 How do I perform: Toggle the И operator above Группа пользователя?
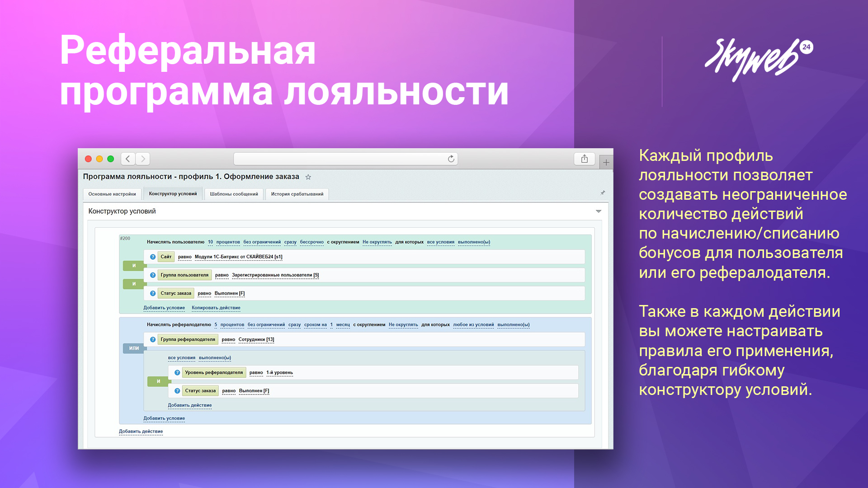click(134, 266)
